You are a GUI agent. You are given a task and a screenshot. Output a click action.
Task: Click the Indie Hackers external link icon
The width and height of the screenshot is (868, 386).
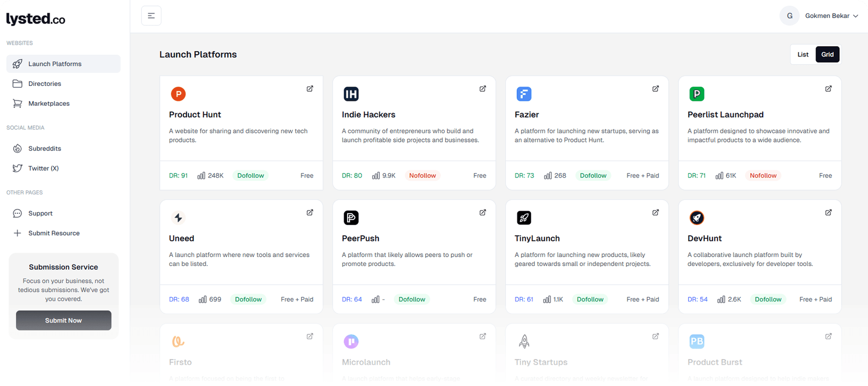pyautogui.click(x=482, y=89)
